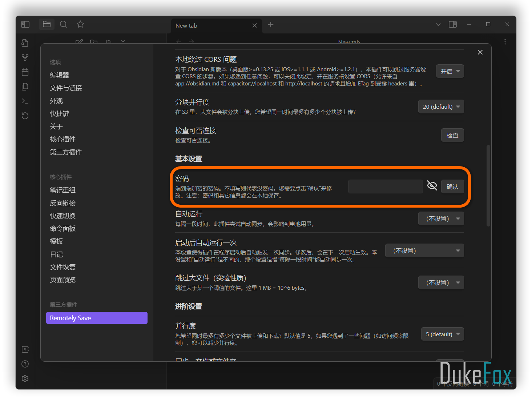
Task: Click the settings panel vertical scrollbar
Action: tap(488, 185)
